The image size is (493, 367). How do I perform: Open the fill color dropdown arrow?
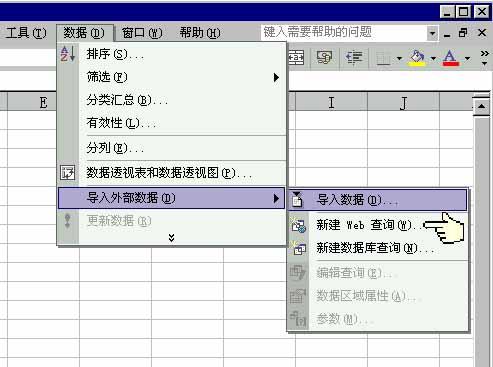click(x=433, y=59)
